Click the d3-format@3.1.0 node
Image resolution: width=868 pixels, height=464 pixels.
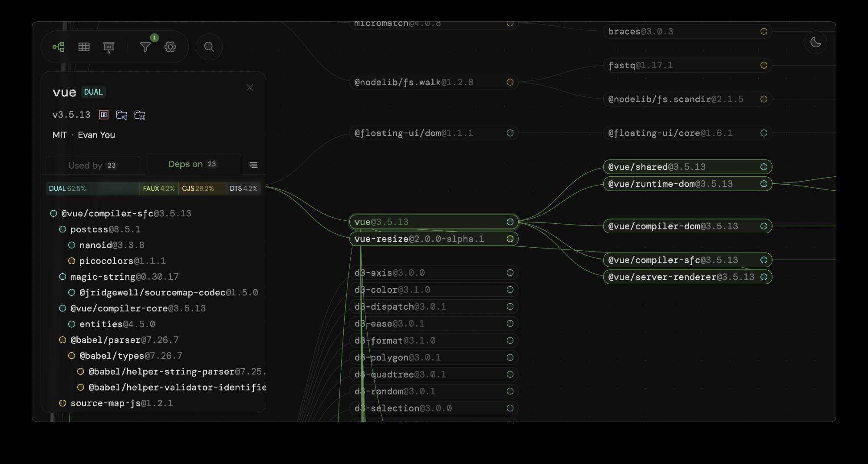[434, 341]
